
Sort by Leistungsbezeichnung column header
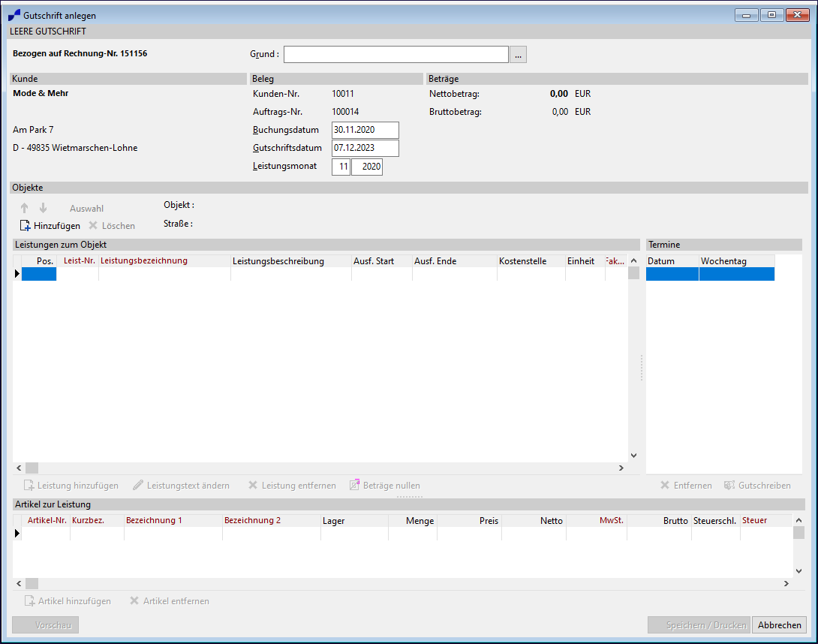[164, 261]
